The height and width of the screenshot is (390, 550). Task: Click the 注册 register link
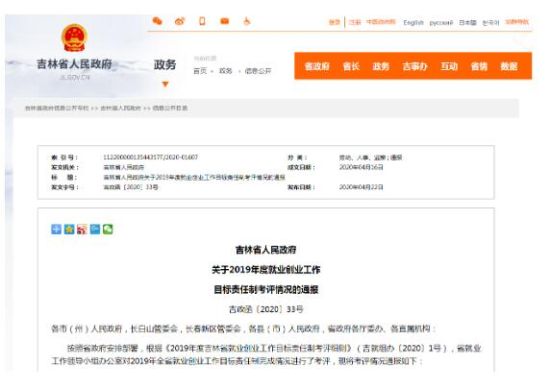coord(355,22)
